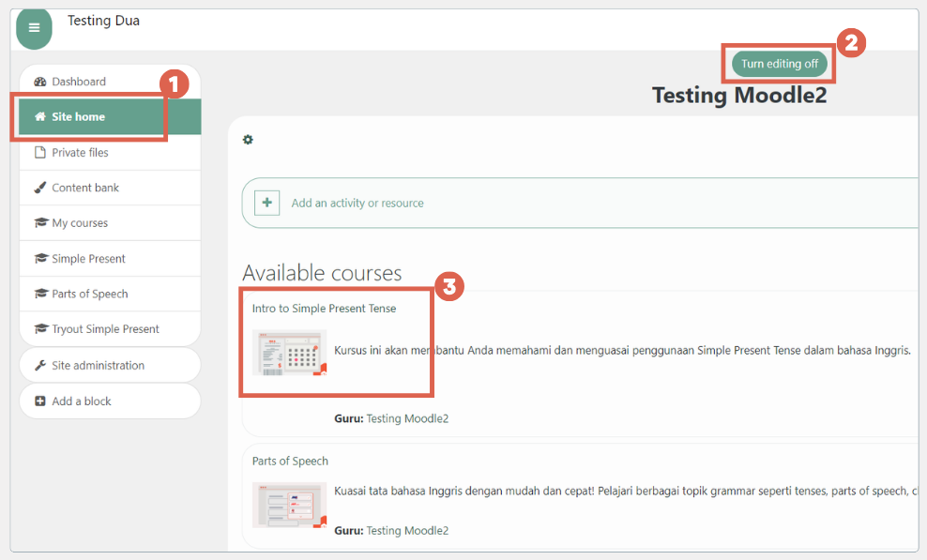Open the course settings gear menu
Screen dimensions: 927x560
coord(248,139)
